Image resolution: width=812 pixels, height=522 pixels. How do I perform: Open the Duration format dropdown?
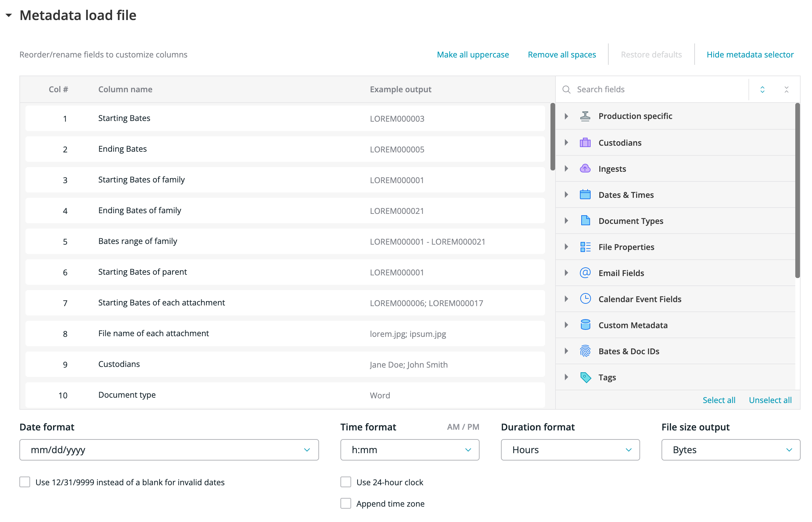click(570, 450)
